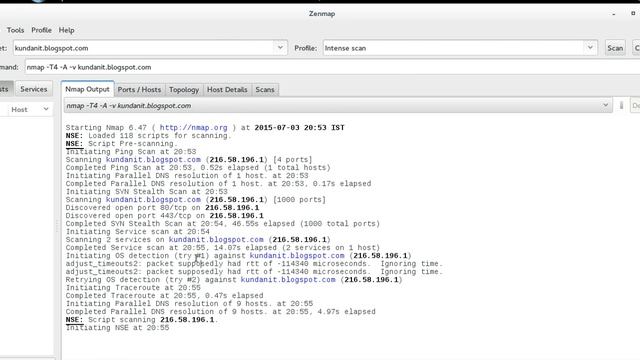Screen dimensions: 640x360
Task: Click the output pane's details icon button
Action: (x=621, y=105)
